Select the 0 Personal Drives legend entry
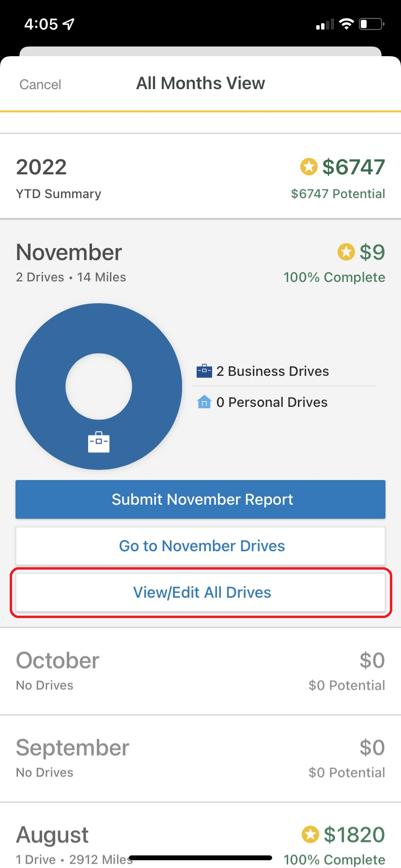This screenshot has height=868, width=401. click(x=262, y=402)
